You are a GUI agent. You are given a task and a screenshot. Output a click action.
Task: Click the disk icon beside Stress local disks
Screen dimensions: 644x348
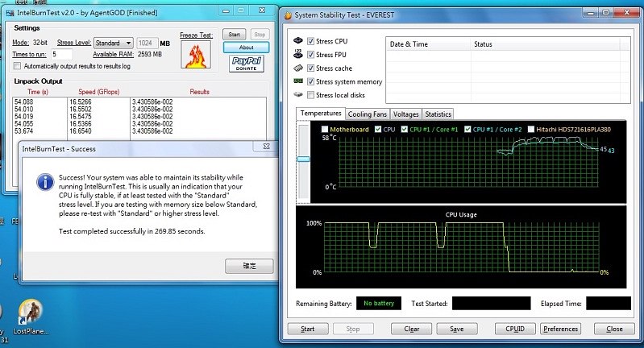[298, 94]
